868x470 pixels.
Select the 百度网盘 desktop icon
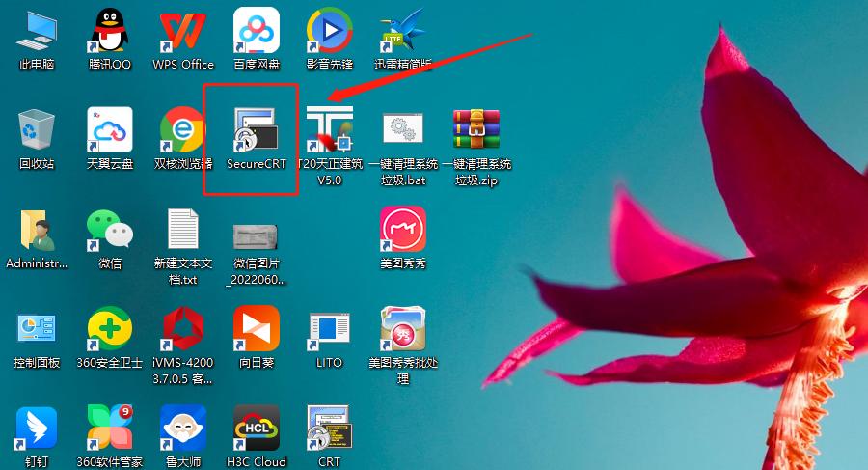257,31
